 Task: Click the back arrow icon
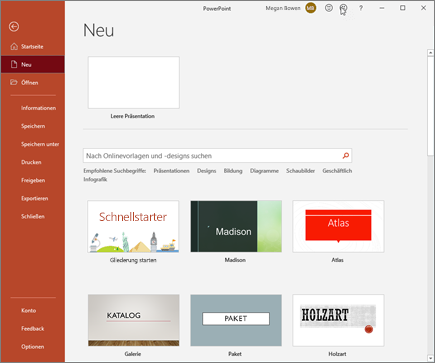point(14,26)
